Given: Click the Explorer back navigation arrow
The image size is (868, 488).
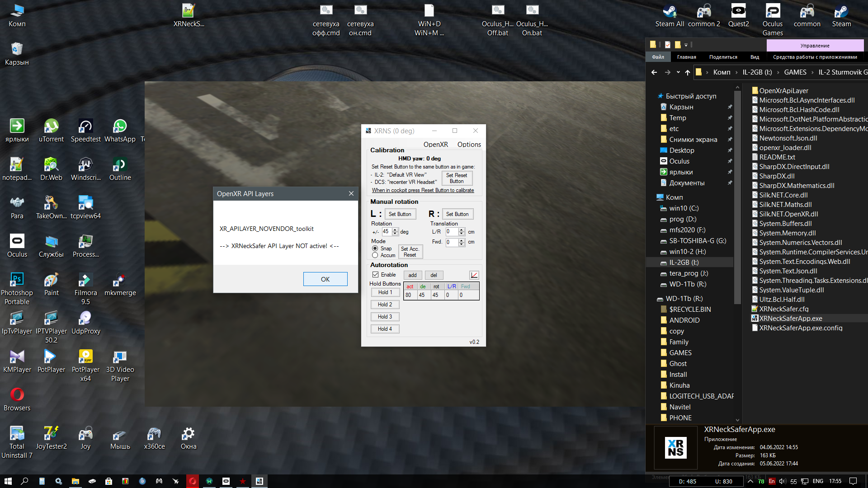Looking at the screenshot, I should click(654, 72).
